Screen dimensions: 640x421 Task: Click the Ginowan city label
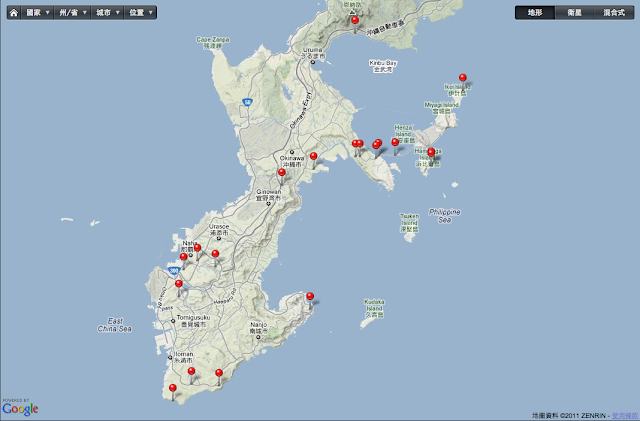click(269, 194)
